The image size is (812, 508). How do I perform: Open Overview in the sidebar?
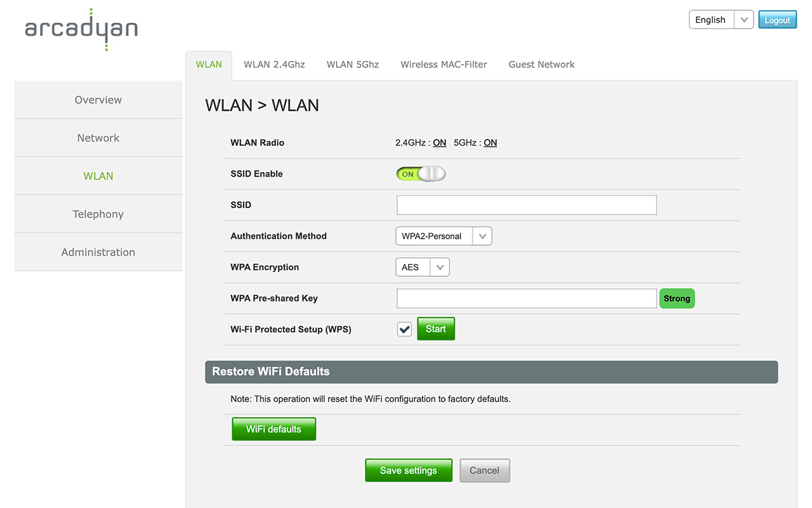(98, 100)
